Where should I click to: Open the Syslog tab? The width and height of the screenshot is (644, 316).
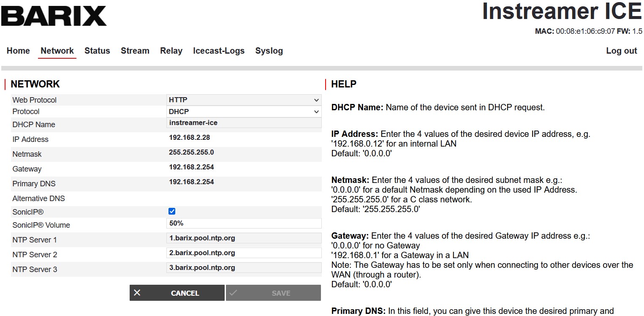point(269,51)
